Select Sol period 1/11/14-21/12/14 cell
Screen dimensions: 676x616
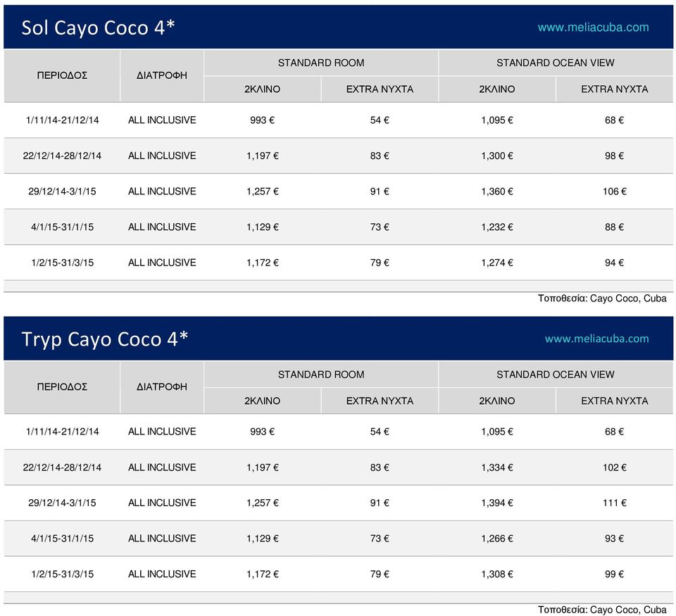click(x=62, y=120)
